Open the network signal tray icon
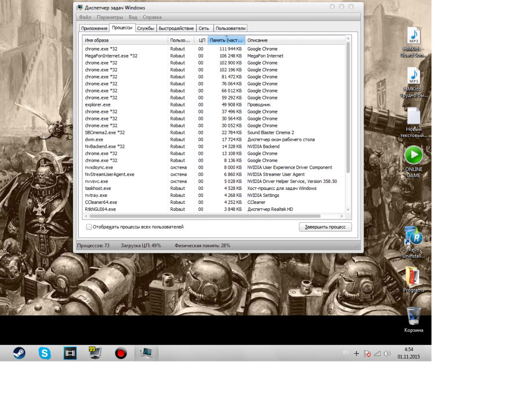This screenshot has width=525, height=420. (377, 353)
